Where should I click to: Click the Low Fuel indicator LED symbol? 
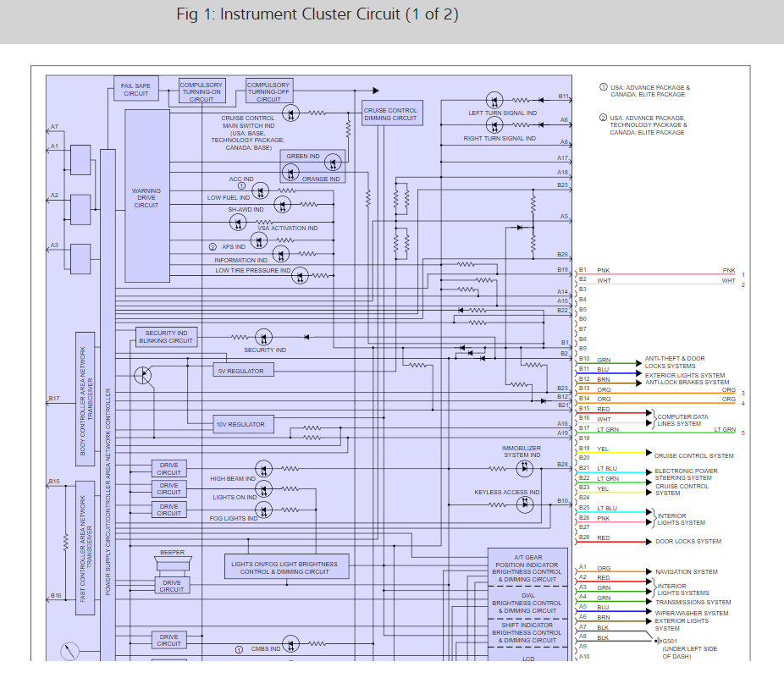pos(283,205)
